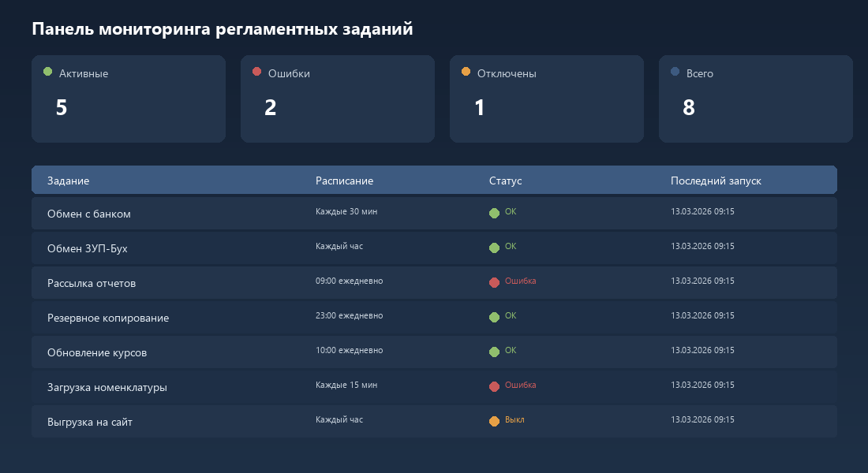The image size is (868, 473).
Task: Click the orange dot on Отключены card
Action: point(466,72)
